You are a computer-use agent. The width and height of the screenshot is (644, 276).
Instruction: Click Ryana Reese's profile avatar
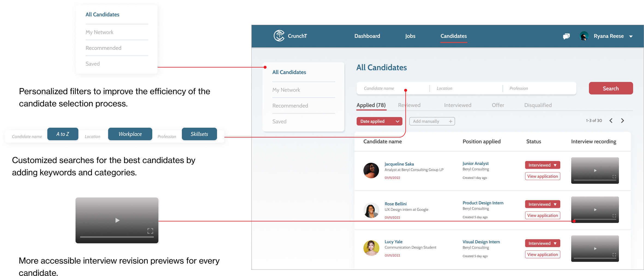point(584,36)
